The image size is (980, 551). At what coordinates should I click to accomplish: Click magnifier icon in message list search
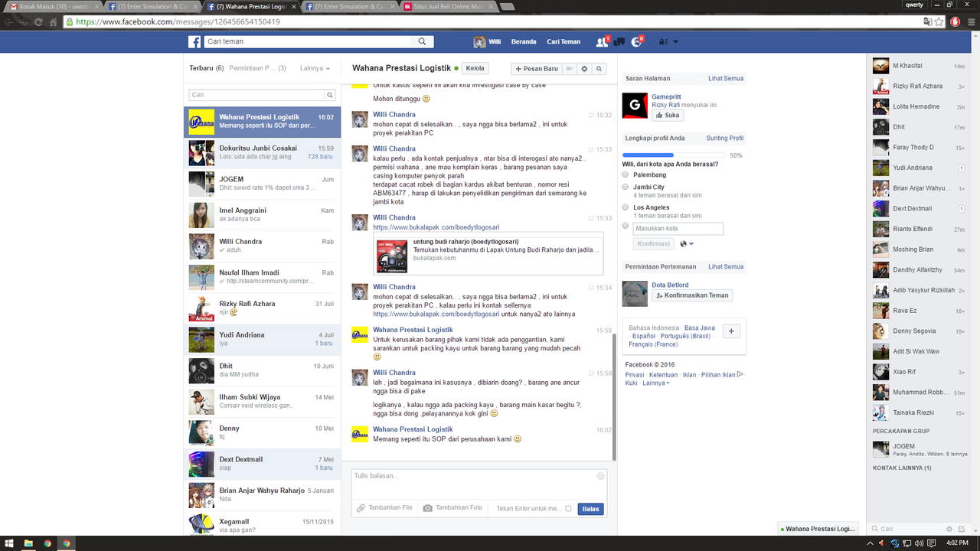330,95
